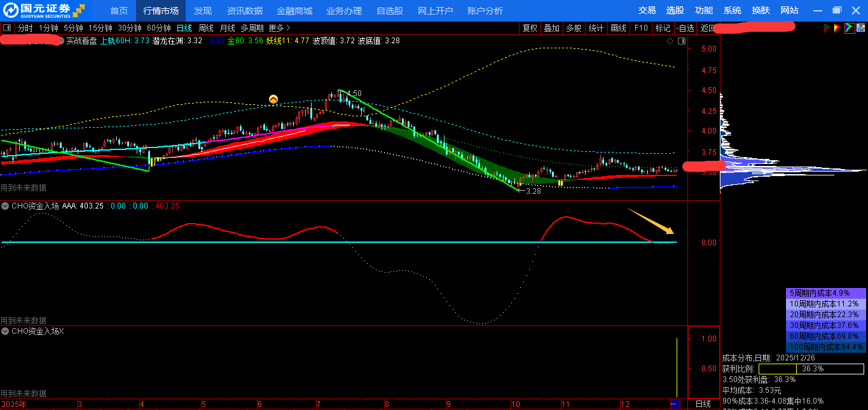Expand the 更多 periods dropdown
Viewport: 868px width, 410px height.
(279, 28)
